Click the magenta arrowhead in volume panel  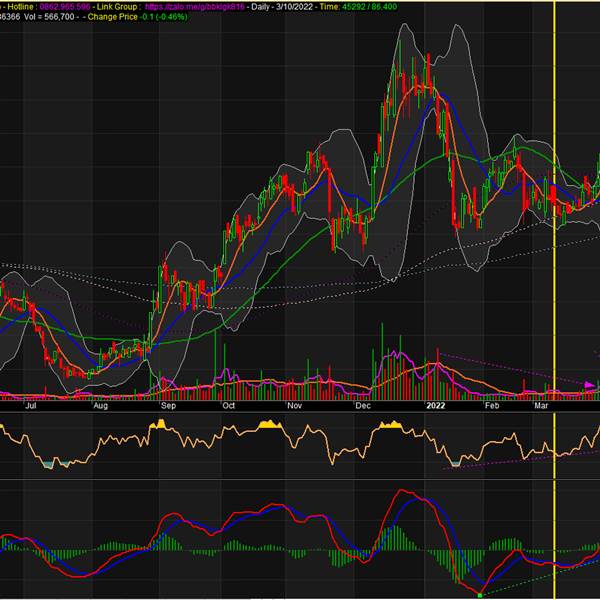[x=589, y=385]
